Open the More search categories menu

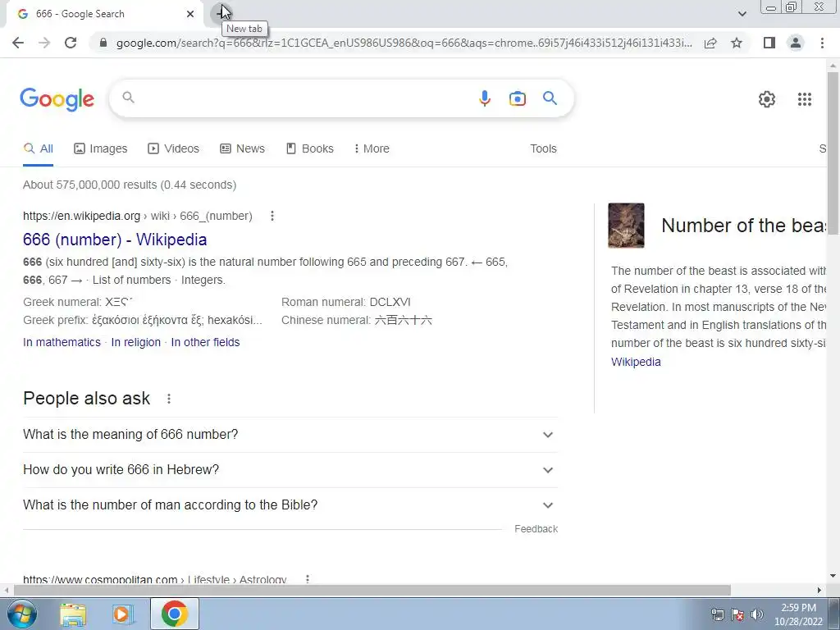372,149
